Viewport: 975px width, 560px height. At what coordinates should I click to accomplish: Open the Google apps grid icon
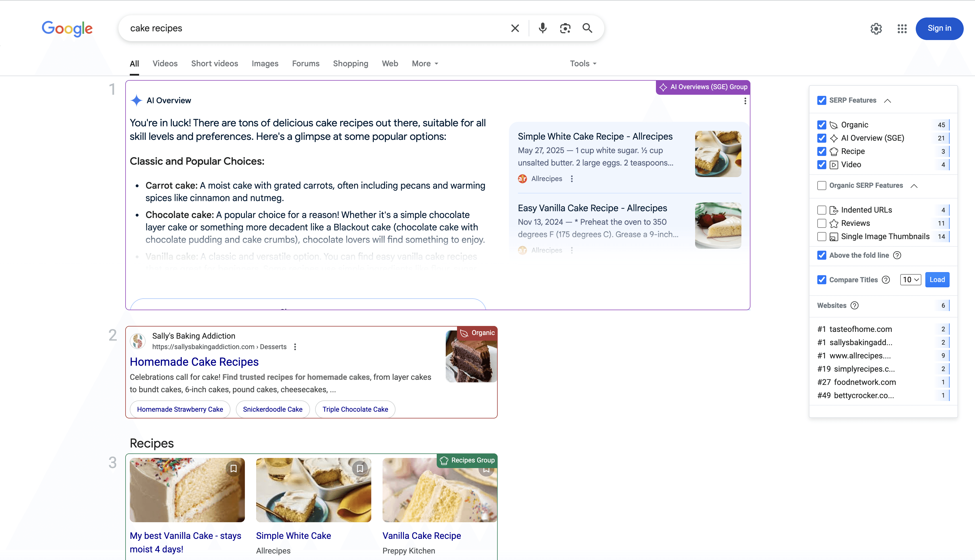click(902, 28)
